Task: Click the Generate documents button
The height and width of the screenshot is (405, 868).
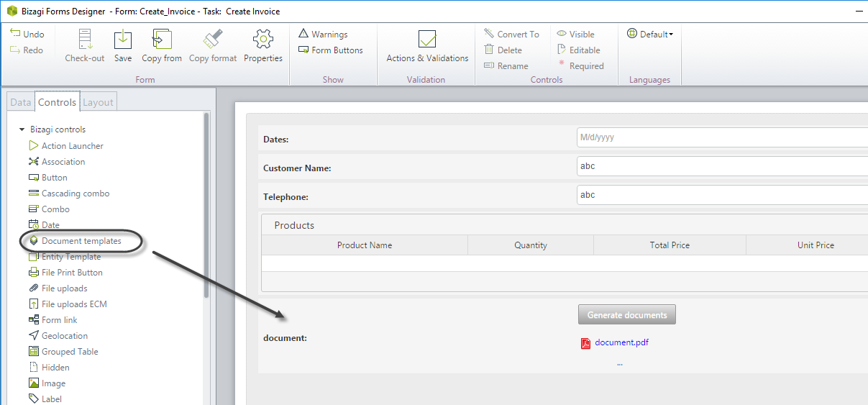Action: pyautogui.click(x=627, y=314)
